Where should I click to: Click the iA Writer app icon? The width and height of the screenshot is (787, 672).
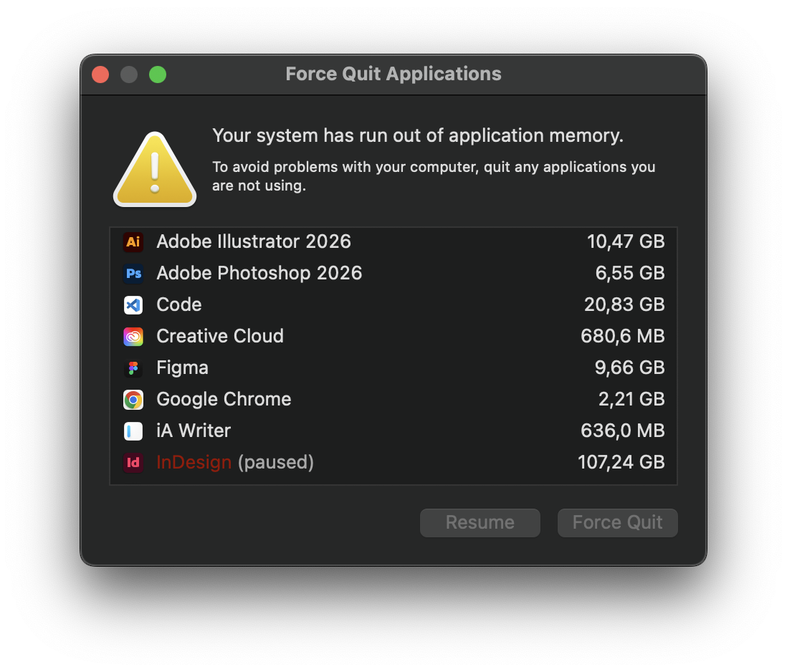[133, 431]
